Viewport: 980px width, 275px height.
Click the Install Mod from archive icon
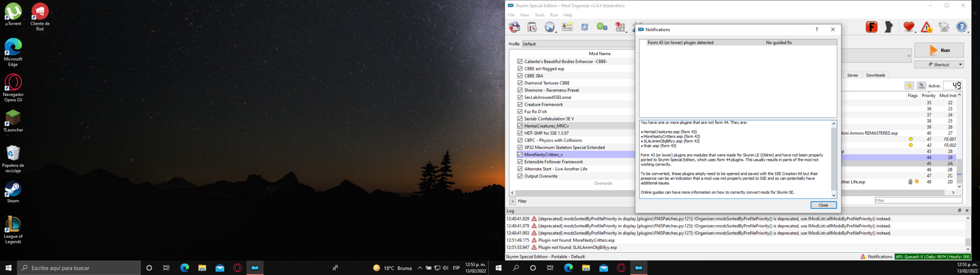click(x=532, y=27)
